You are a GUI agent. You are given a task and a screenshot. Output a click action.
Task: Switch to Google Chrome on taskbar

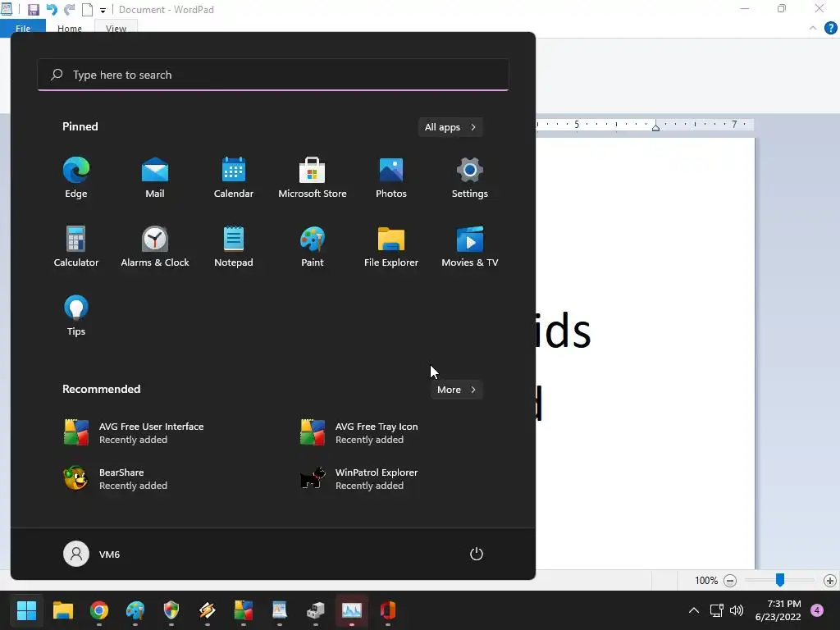[99, 610]
